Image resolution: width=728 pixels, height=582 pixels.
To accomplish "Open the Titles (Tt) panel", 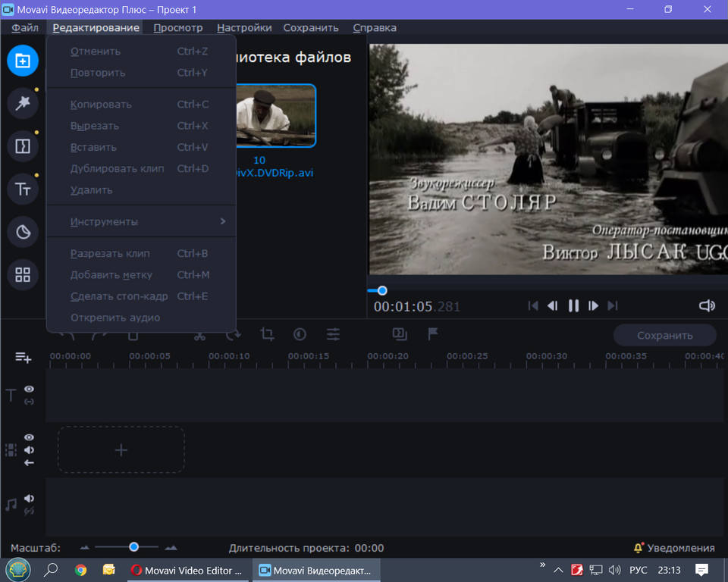I will (x=23, y=189).
